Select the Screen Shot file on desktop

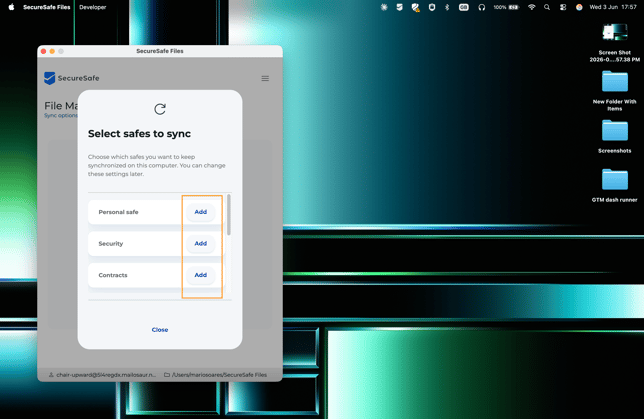click(615, 43)
